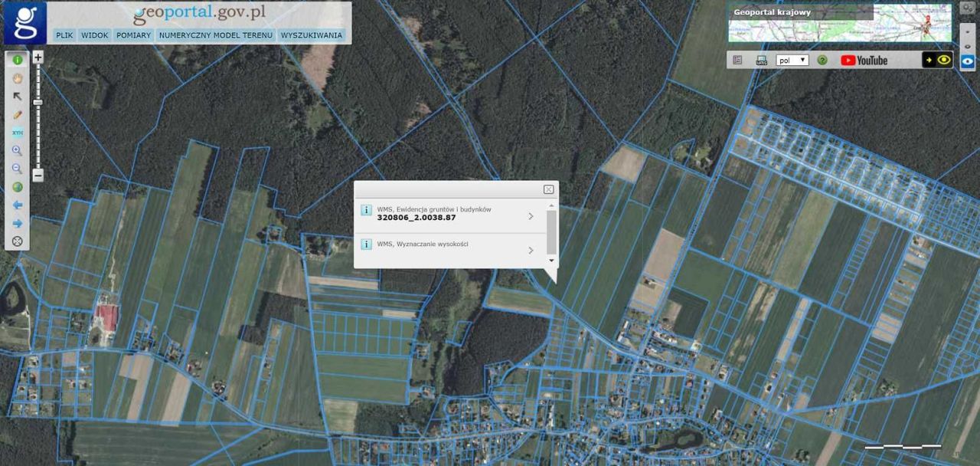The height and width of the screenshot is (466, 980).
Task: Open the YouTube link
Action: (864, 60)
